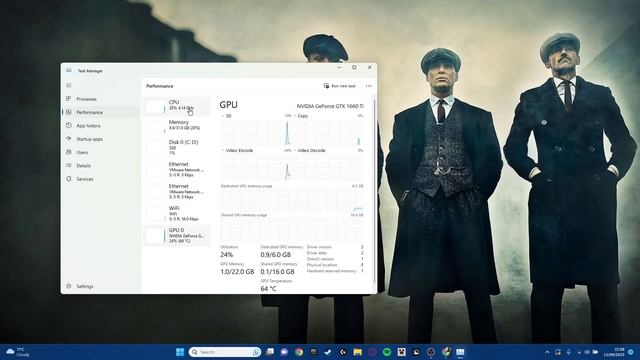This screenshot has height=360, width=640.
Task: Switch to the Users page
Action: [x=100, y=152]
